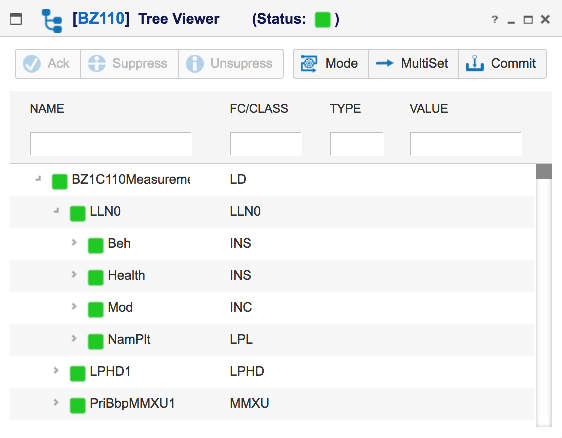Collapse the BZ1C110Measurement tree node
The height and width of the screenshot is (438, 562).
coord(38,178)
